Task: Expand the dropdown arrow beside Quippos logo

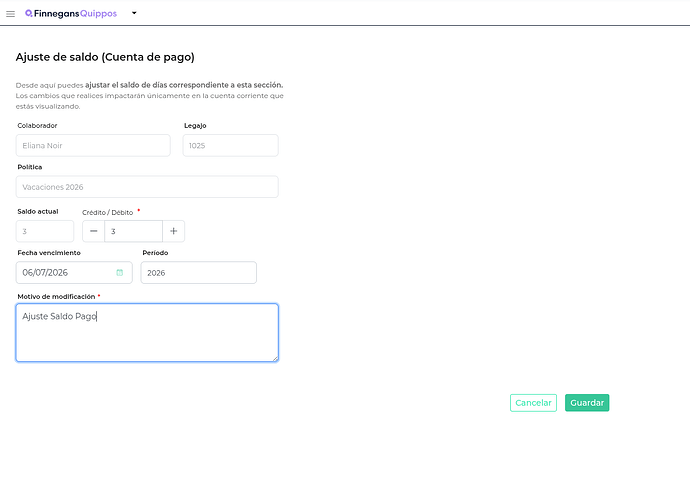Action: point(134,13)
